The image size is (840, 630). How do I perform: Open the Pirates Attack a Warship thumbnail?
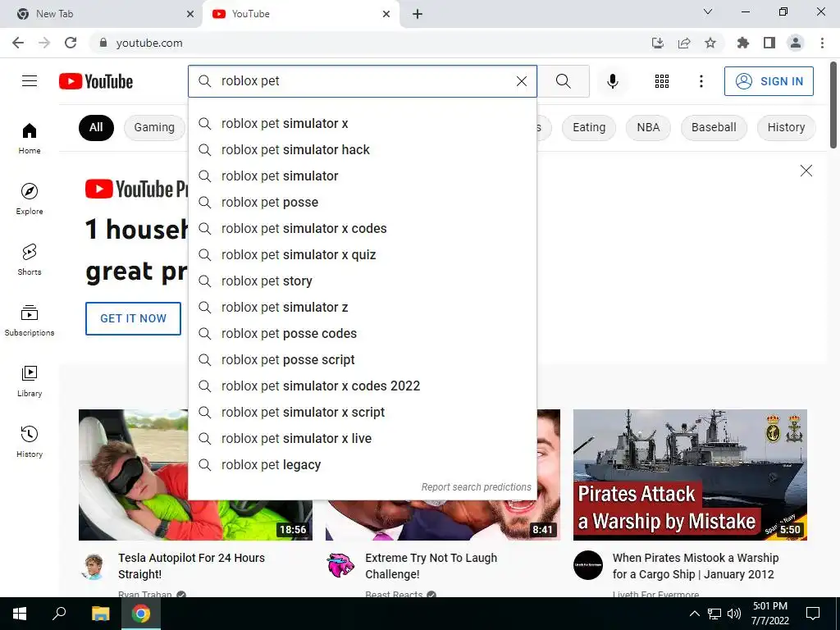(690, 475)
